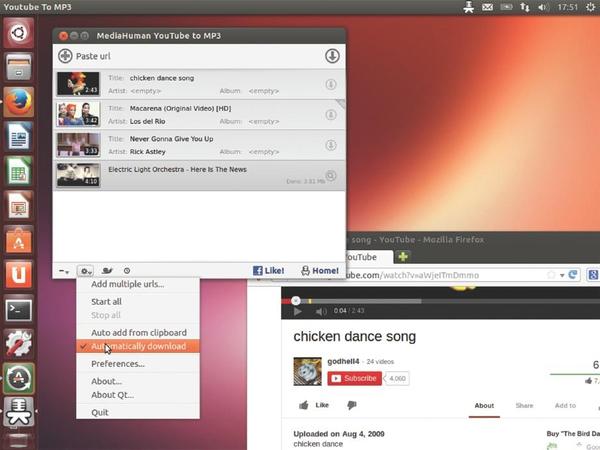Click the snail speed limit icon
Screen dimensions: 600x450
coord(107,271)
